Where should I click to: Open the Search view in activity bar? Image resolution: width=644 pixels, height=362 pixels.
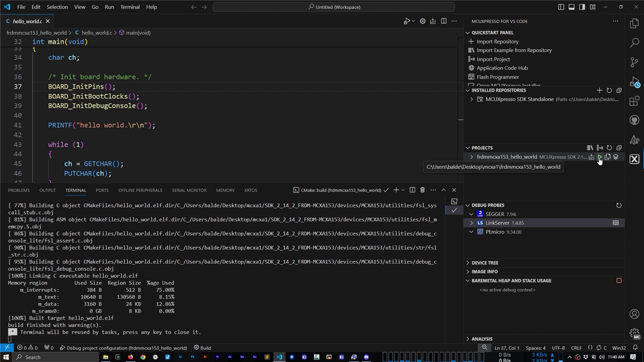click(x=634, y=43)
